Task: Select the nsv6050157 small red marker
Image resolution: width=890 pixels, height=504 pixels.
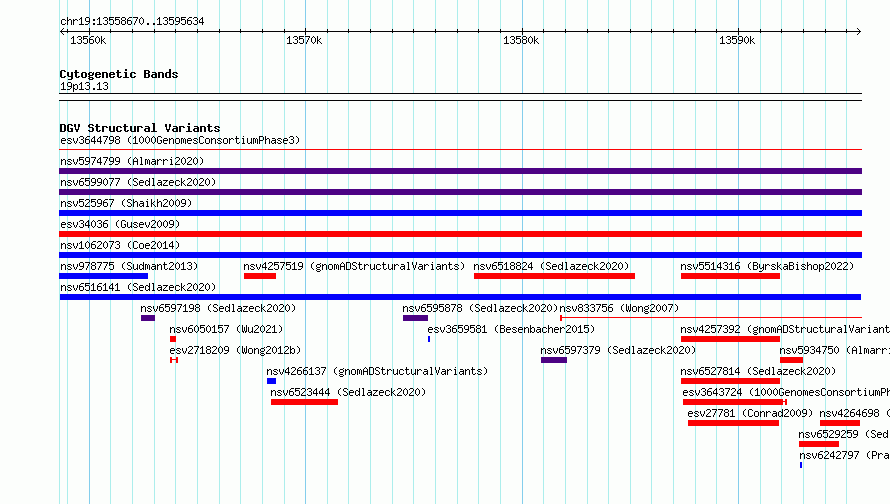Action: (173, 339)
